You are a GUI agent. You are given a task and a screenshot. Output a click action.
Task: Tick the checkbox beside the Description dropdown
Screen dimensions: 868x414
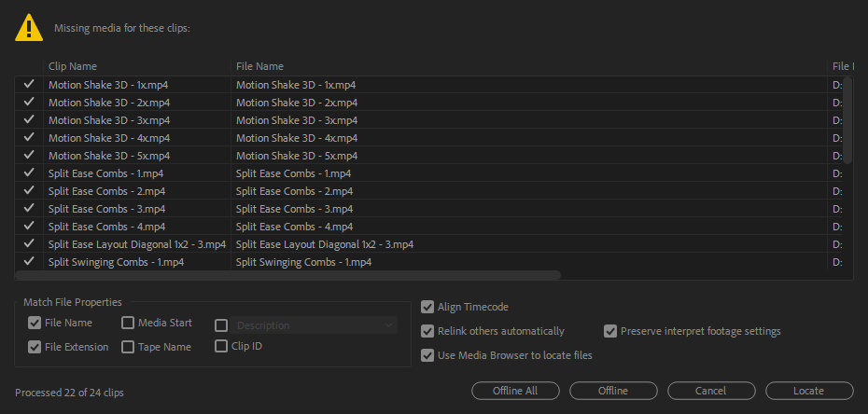tap(221, 325)
